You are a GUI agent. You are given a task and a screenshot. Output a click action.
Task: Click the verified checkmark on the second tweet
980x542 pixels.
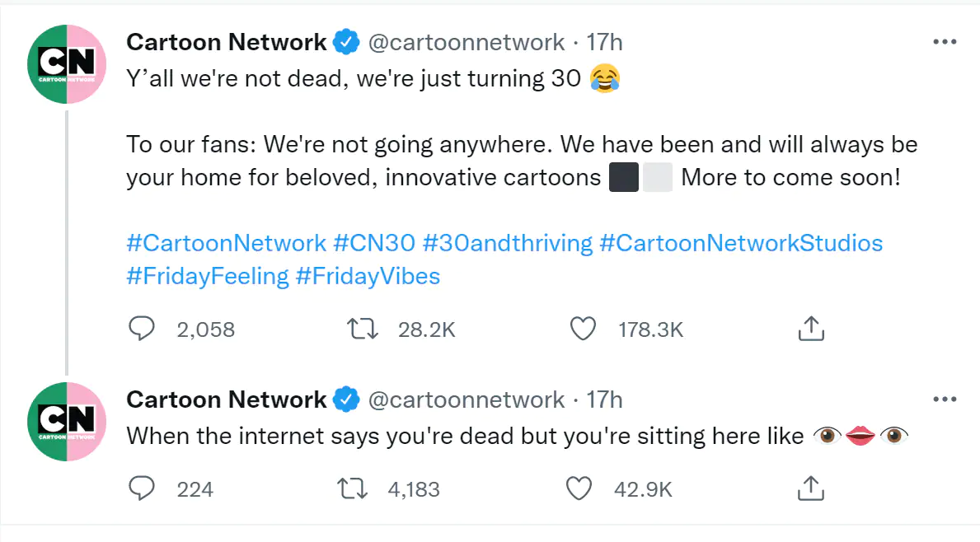tap(348, 399)
